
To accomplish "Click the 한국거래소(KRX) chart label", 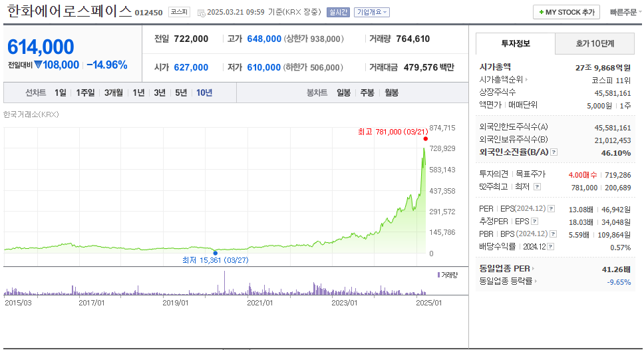I will coord(31,114).
